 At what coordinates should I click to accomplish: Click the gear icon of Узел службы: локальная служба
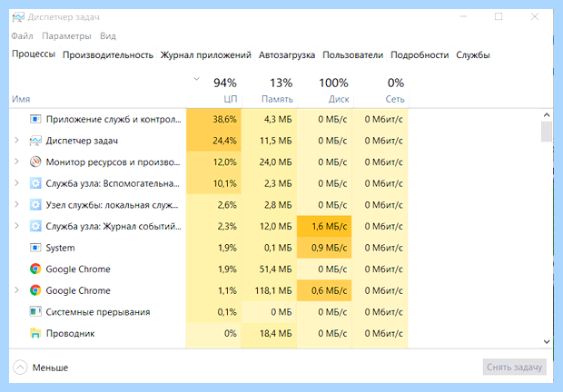35,205
